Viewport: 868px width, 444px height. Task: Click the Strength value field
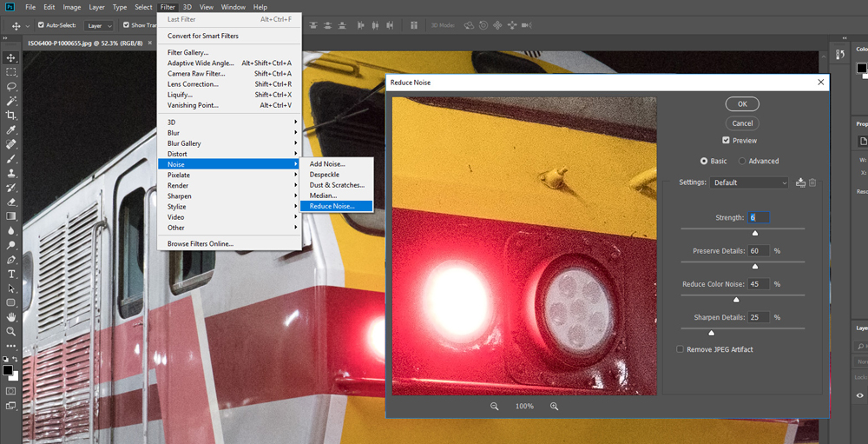pyautogui.click(x=759, y=218)
